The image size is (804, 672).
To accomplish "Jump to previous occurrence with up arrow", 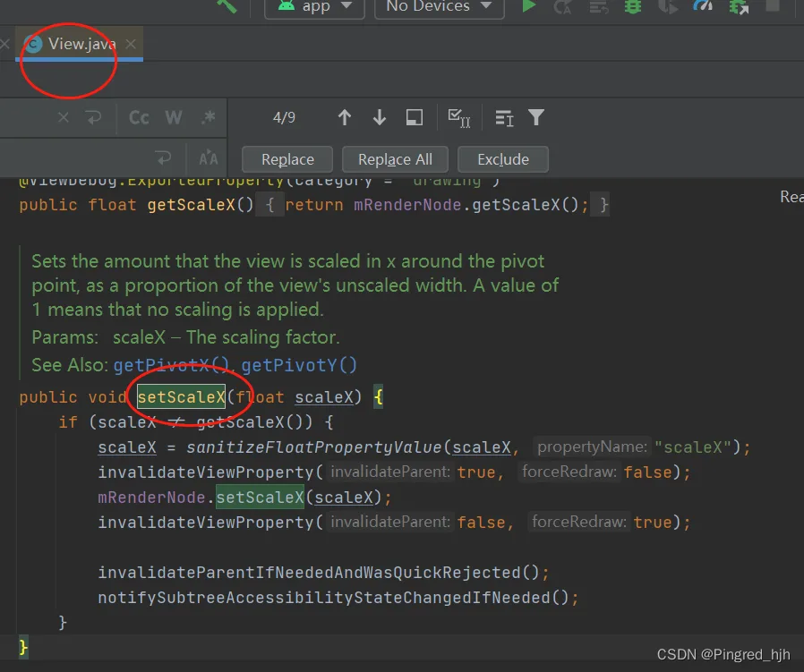I will click(x=345, y=118).
